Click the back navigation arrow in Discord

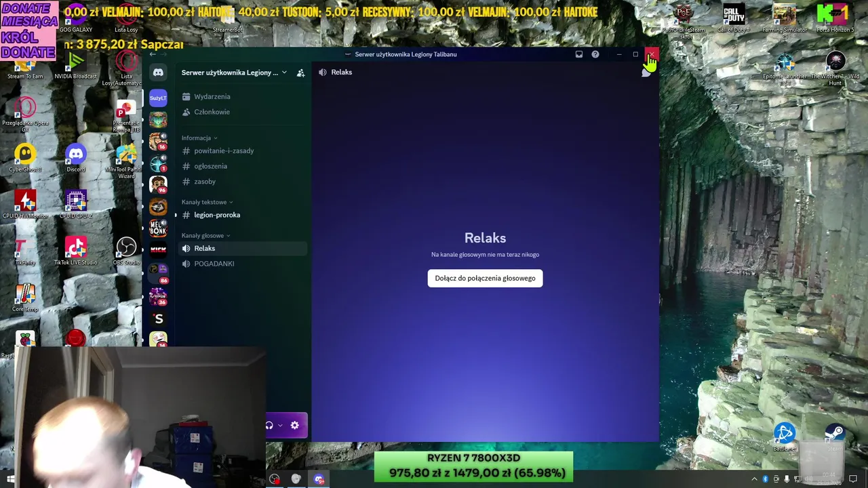tap(153, 54)
